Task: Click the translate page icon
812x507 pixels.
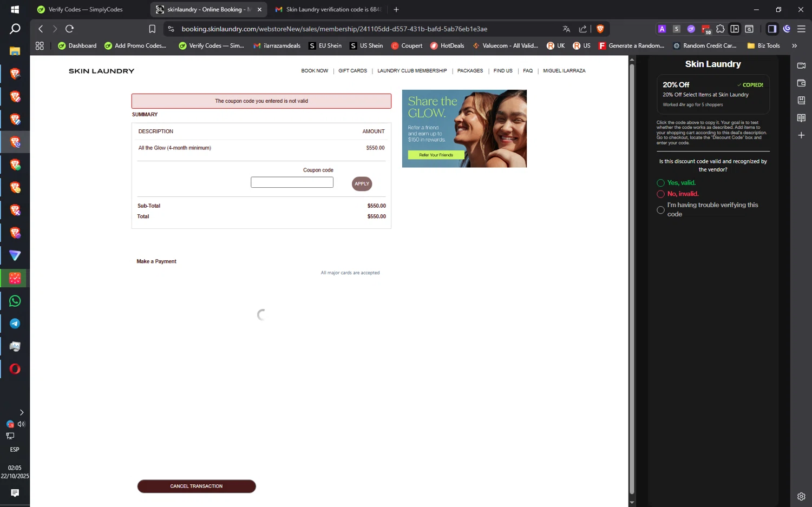Action: pos(566,29)
